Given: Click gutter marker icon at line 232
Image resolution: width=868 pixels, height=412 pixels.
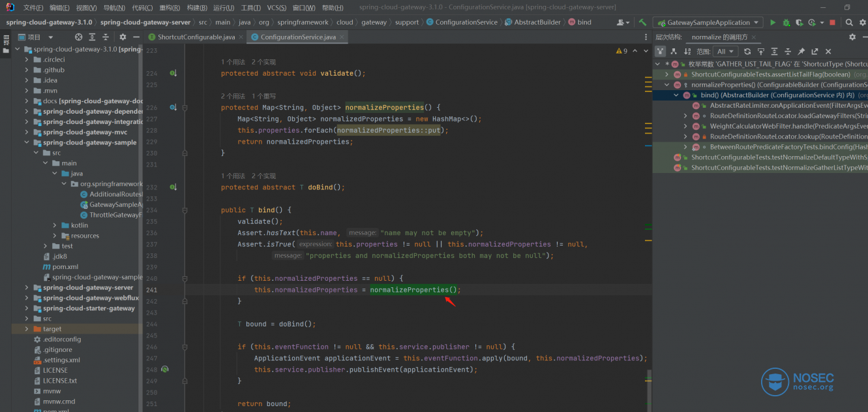Looking at the screenshot, I should (173, 187).
